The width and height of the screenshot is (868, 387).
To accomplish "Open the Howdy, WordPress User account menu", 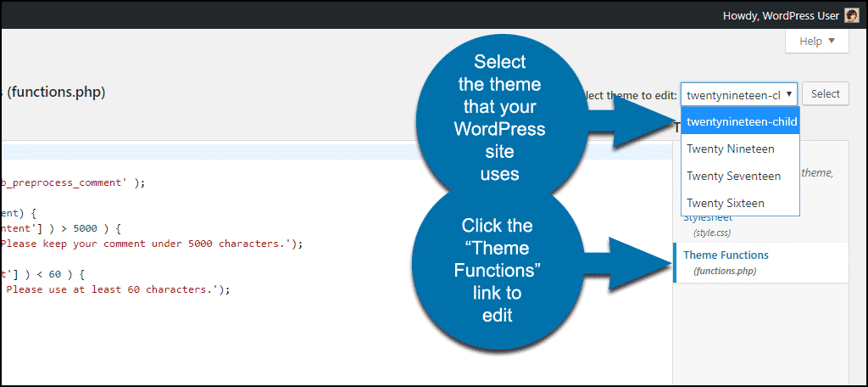I will pos(791,16).
